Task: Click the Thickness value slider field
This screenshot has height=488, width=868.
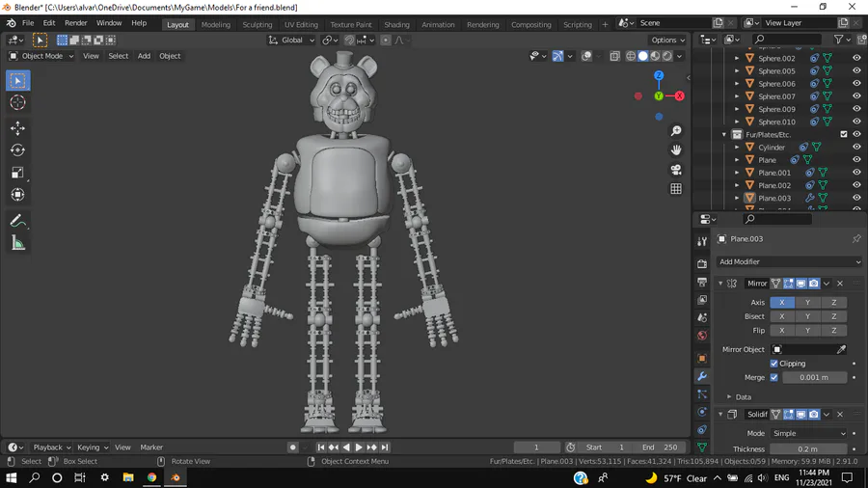Action: (808, 448)
